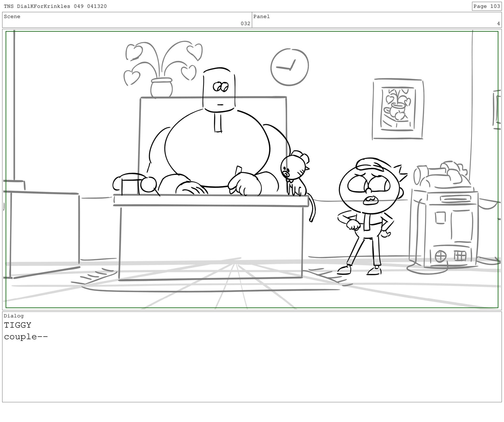
Task: Click the header text 'TNS DialKForKrinkles 049 041320'
Action: click(55, 6)
